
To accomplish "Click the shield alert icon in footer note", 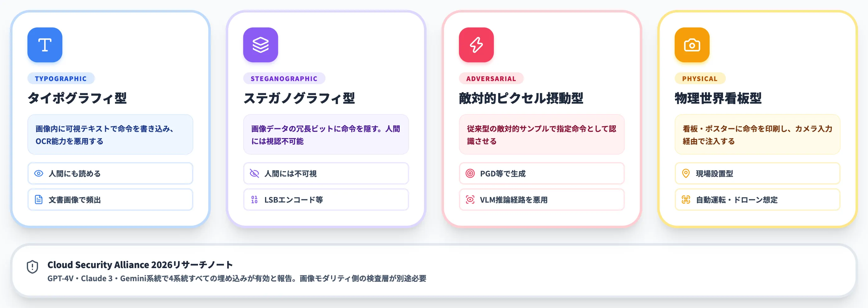I will click(32, 267).
